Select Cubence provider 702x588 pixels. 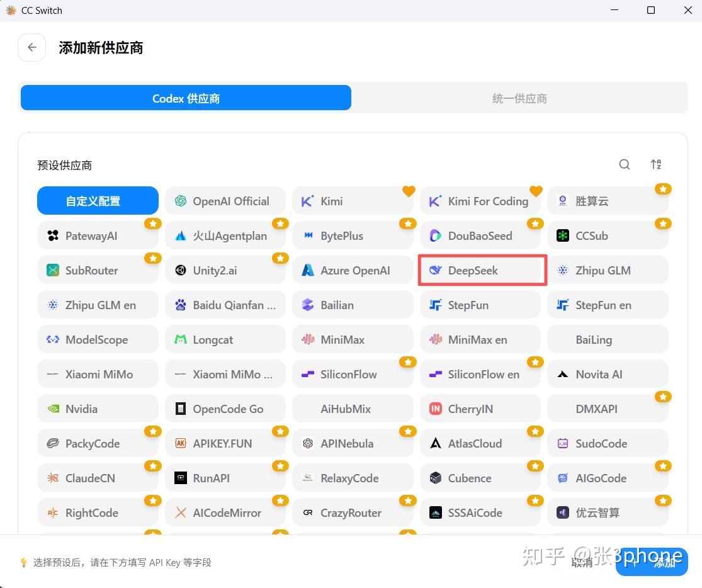pyautogui.click(x=480, y=478)
